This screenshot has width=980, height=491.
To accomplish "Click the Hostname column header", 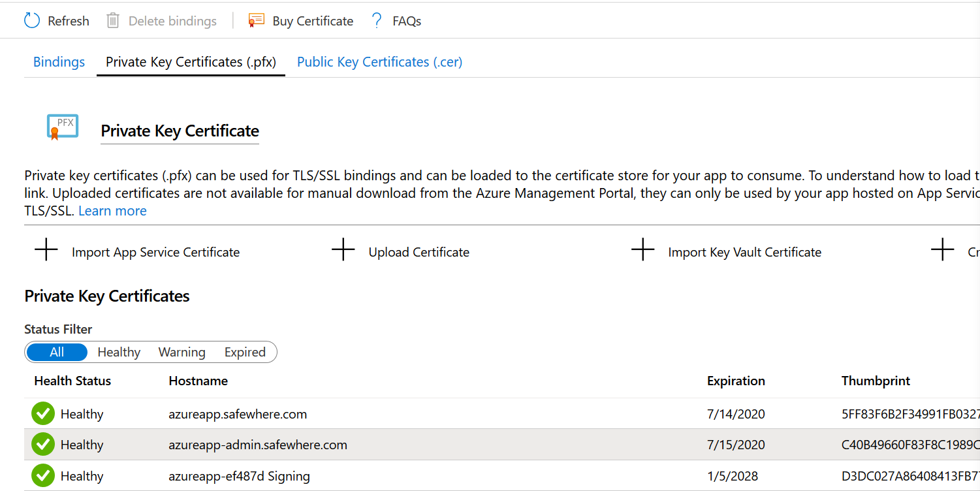I will (x=198, y=381).
